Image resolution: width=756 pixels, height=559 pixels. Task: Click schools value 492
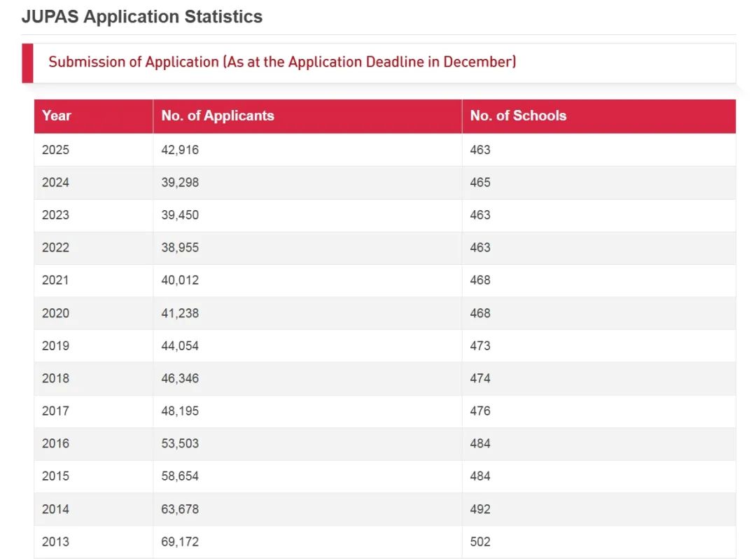[480, 509]
